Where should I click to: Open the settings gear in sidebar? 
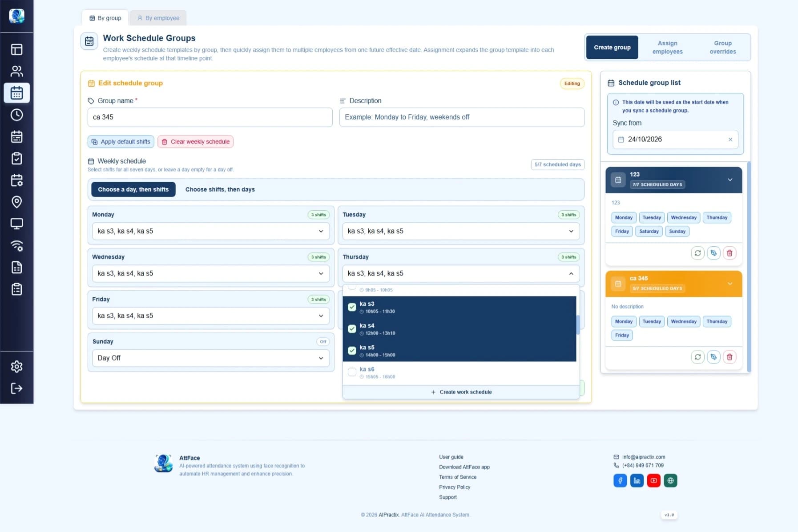[x=16, y=367]
